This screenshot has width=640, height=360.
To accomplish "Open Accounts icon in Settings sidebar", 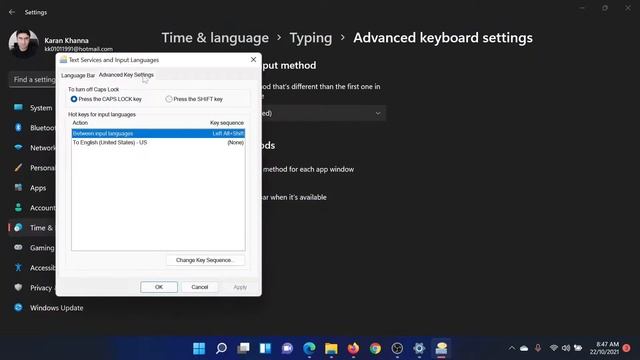I will click(x=18, y=207).
